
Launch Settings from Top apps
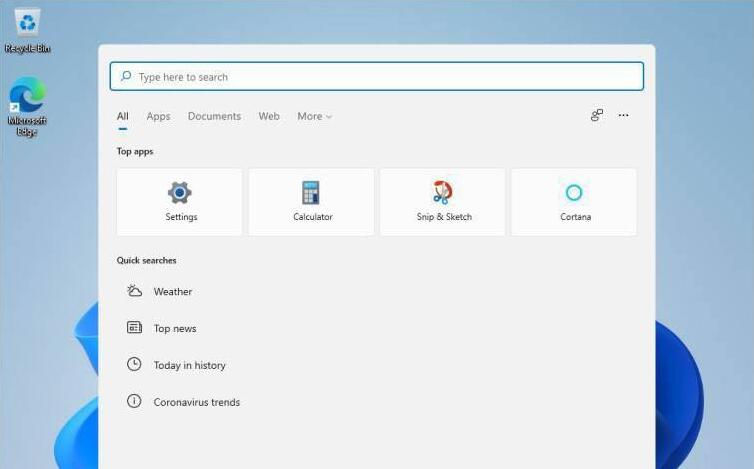pyautogui.click(x=179, y=202)
